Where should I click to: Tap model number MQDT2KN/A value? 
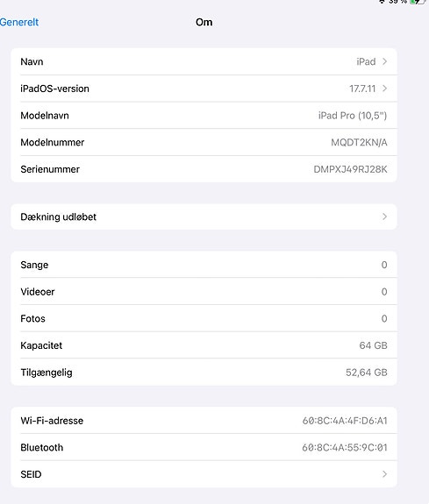coord(359,142)
